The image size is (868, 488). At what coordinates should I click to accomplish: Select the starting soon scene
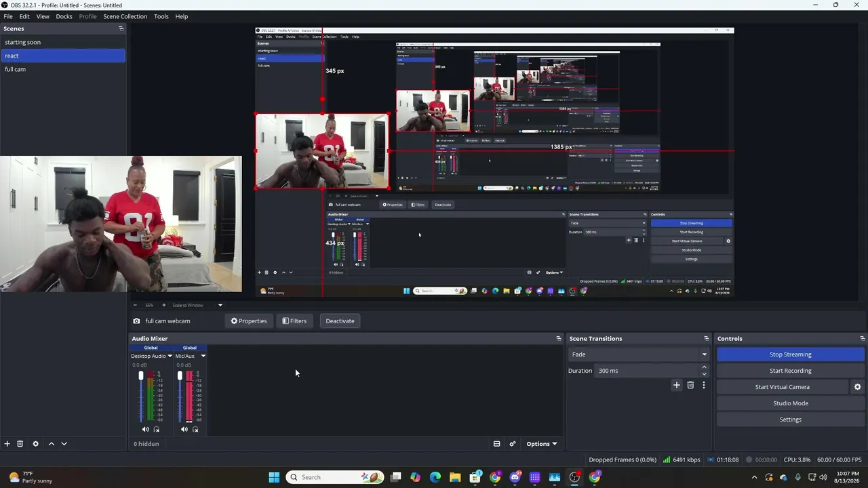point(62,42)
